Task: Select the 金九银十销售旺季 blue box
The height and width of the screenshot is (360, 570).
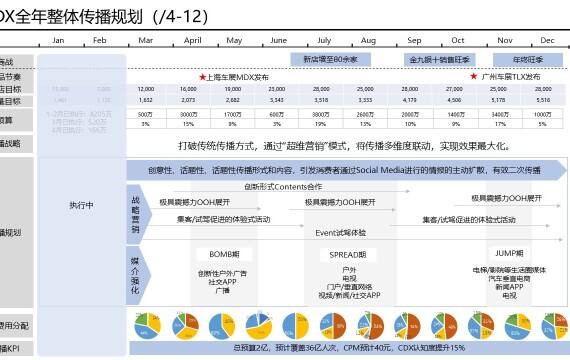Action: [x=439, y=60]
